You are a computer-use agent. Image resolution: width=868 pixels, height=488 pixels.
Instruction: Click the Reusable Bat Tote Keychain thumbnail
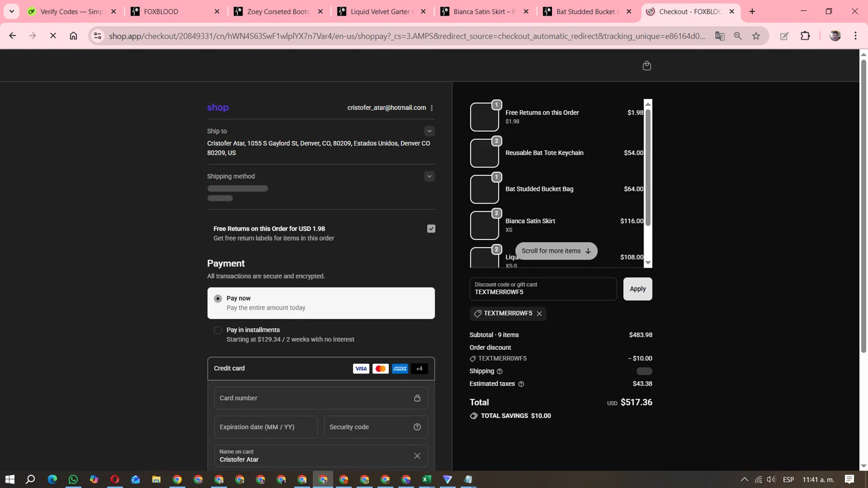(484, 153)
